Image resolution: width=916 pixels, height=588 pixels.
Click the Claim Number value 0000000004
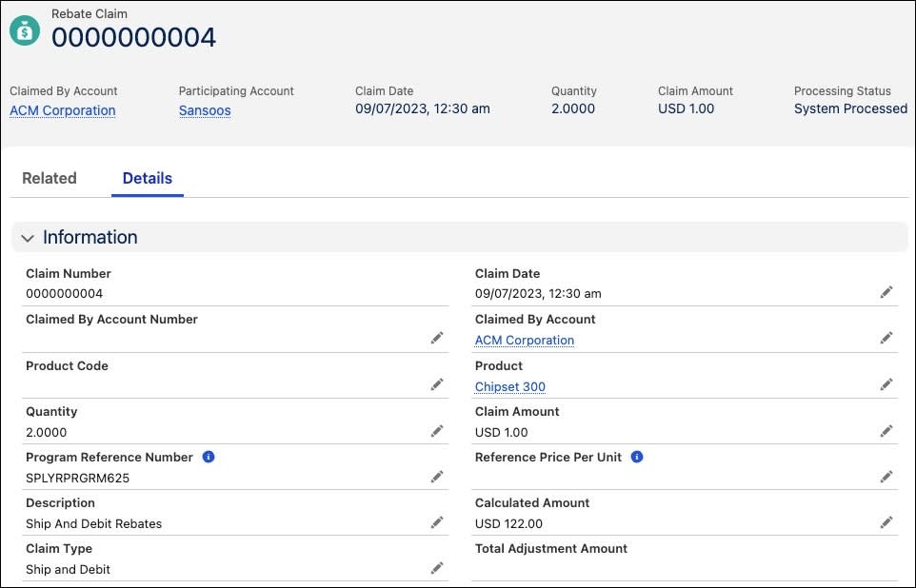pos(64,294)
